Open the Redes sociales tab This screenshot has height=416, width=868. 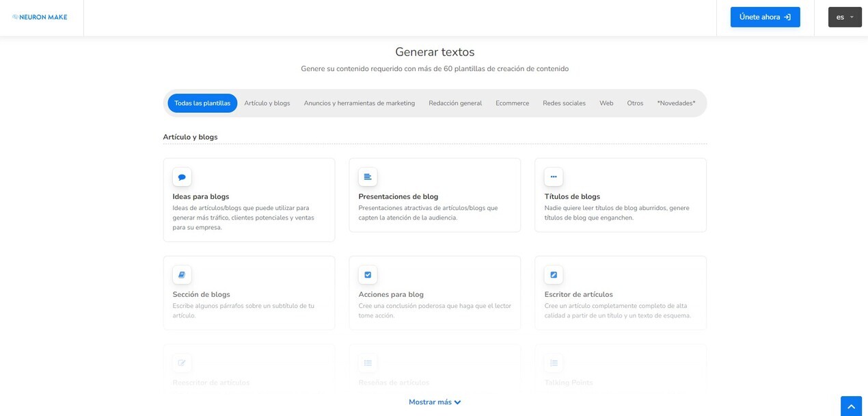pos(564,103)
